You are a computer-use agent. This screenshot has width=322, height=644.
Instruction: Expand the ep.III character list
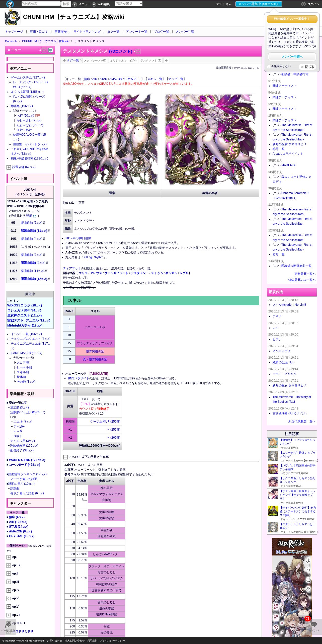tap(9, 582)
